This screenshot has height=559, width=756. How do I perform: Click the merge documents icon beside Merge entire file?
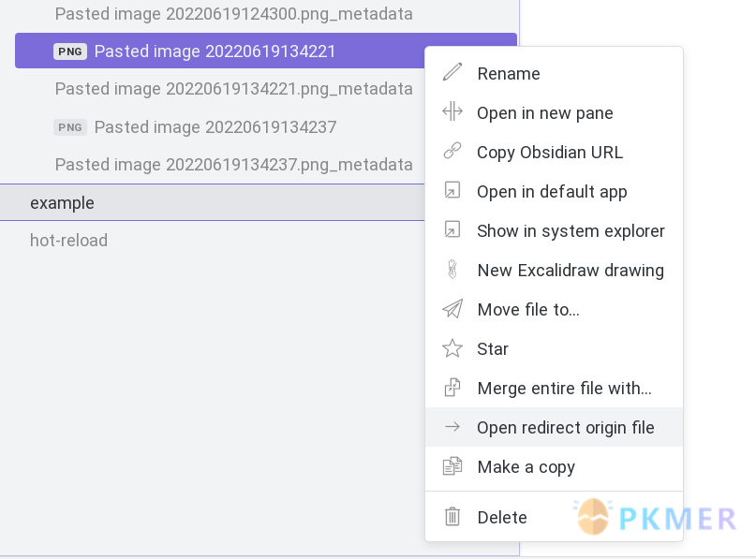pos(452,388)
